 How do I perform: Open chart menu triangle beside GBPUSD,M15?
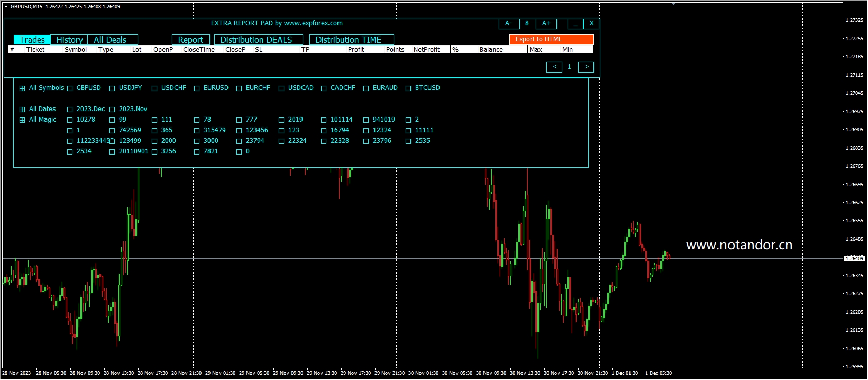pos(6,7)
